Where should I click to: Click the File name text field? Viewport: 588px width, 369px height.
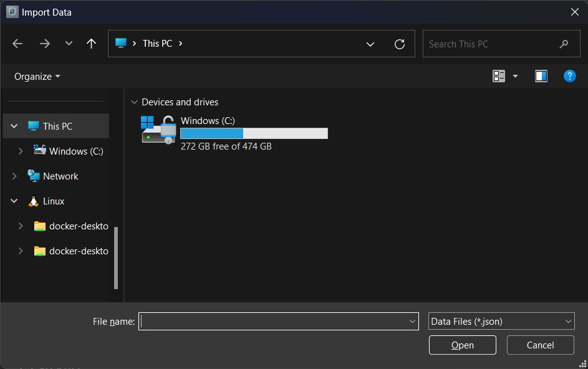coord(273,321)
